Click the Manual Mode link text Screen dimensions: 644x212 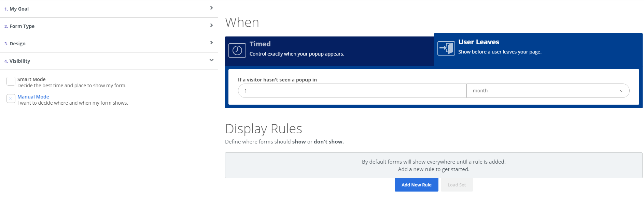click(x=33, y=97)
